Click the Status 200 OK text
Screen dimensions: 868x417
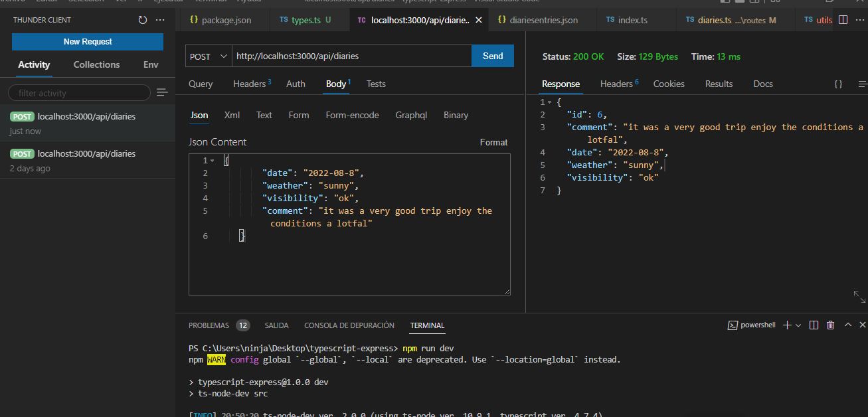[x=573, y=56]
